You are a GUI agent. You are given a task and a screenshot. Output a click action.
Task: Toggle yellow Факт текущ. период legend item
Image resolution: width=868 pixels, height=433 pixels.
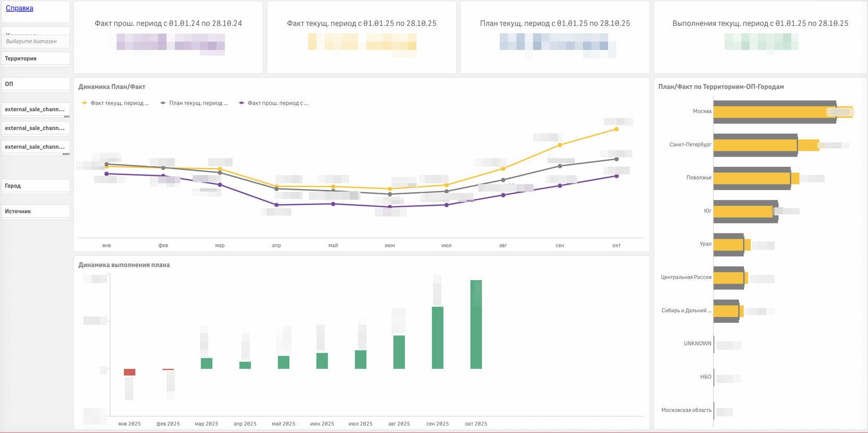(x=116, y=103)
